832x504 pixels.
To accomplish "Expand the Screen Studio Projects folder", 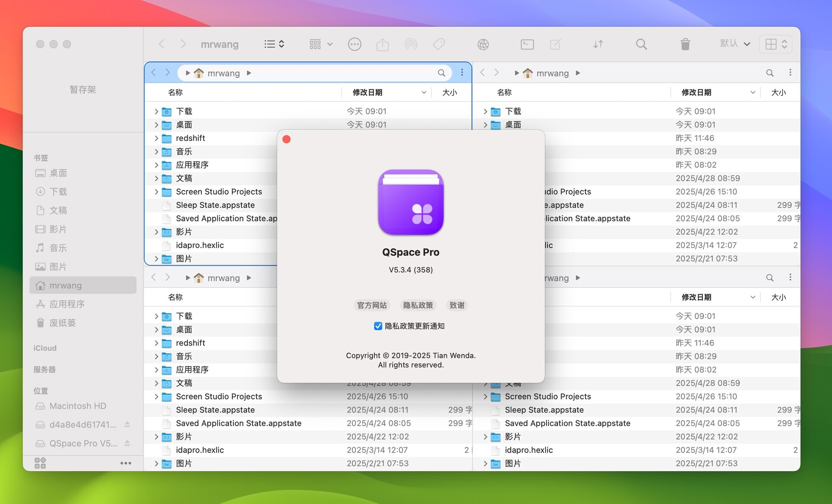I will click(156, 192).
